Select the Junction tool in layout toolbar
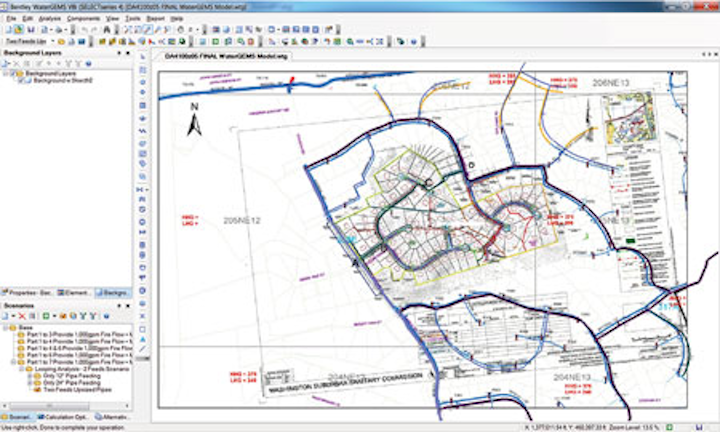The image size is (720, 432). point(143,82)
